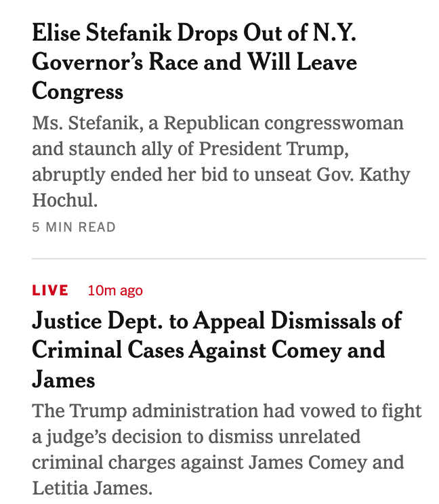Click the word "Congress" in first headline

pos(77,91)
